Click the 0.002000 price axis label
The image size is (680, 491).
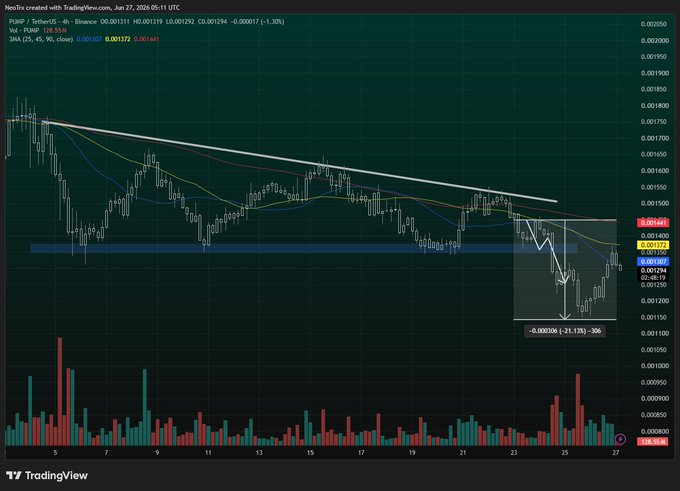pos(654,40)
